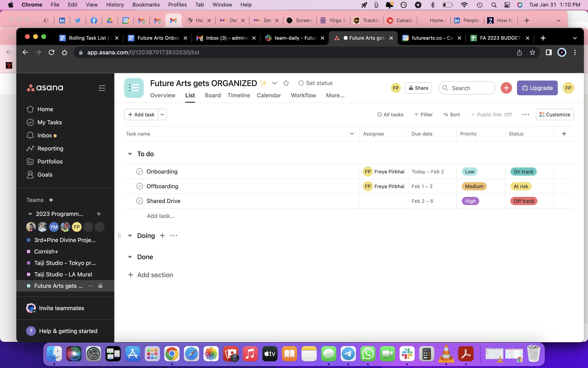This screenshot has height=368, width=588.
Task: Reload the Asana page
Action: pyautogui.click(x=51, y=52)
